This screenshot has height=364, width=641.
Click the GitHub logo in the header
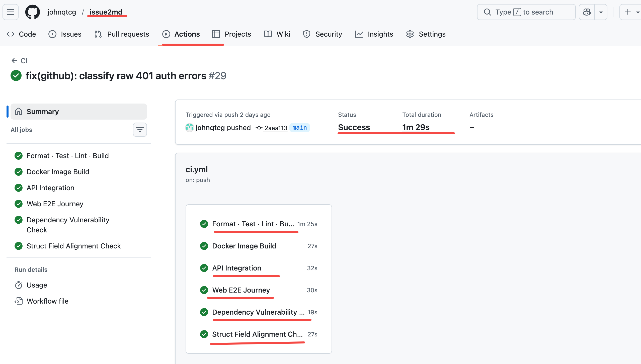(x=32, y=12)
